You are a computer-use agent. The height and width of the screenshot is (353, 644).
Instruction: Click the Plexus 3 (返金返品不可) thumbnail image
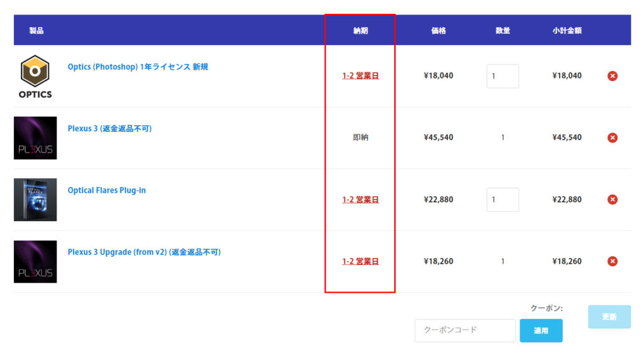[35, 138]
